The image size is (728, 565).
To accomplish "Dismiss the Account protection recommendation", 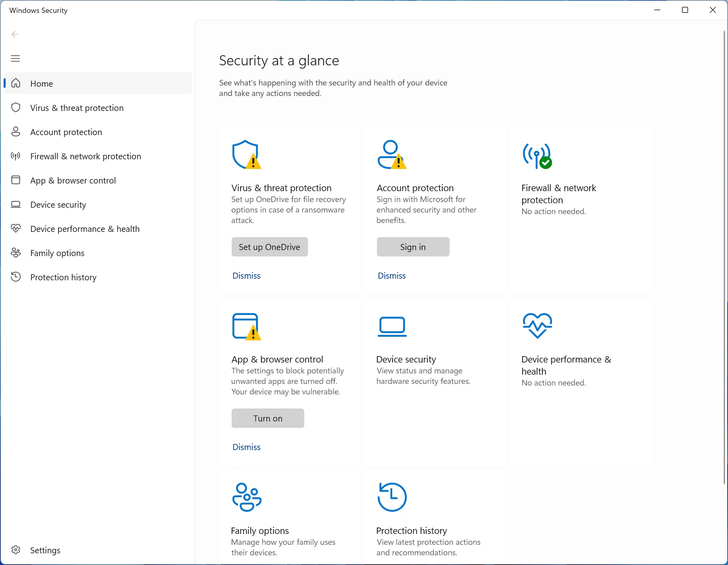I will [391, 276].
